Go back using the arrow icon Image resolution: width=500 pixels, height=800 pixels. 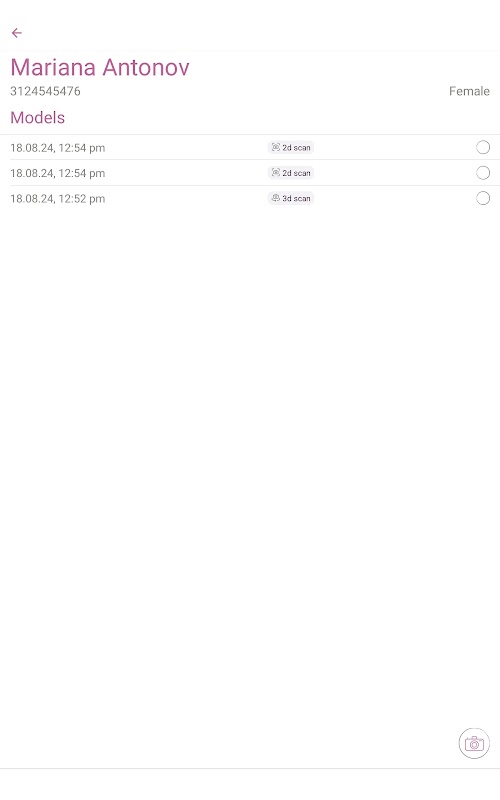pos(17,33)
